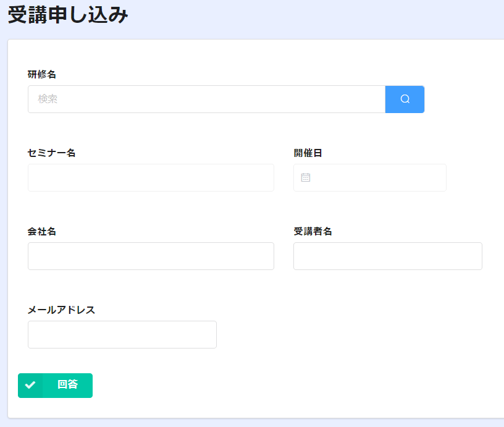Click empty white area right of メールアドレス field

click(353, 334)
